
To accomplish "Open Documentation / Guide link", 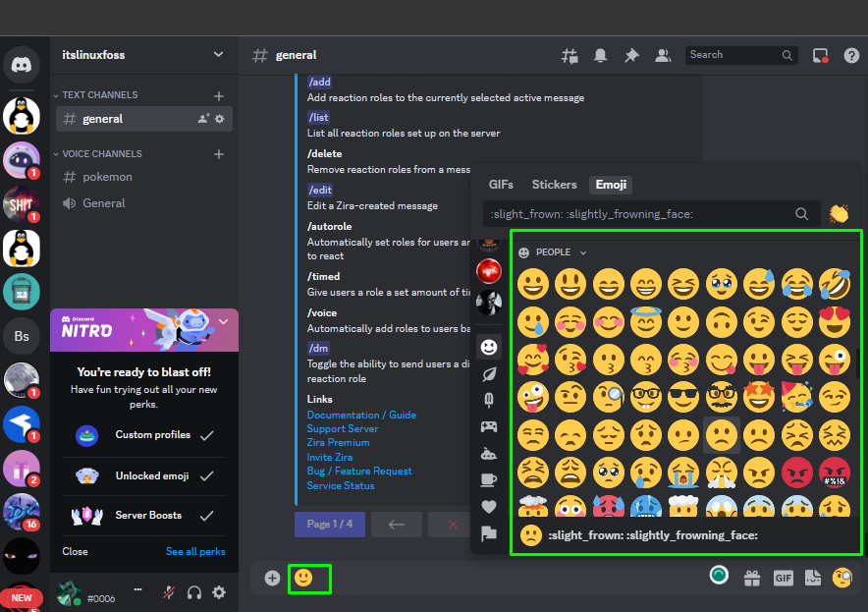I will pos(361,415).
